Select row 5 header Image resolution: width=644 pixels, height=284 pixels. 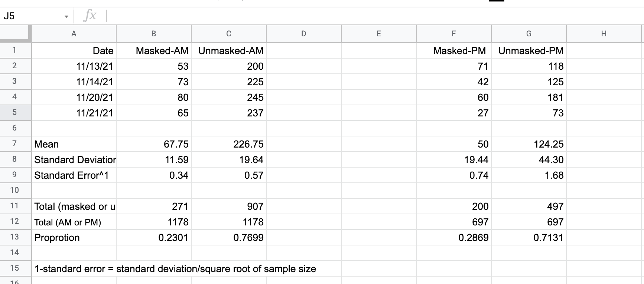pos(15,113)
